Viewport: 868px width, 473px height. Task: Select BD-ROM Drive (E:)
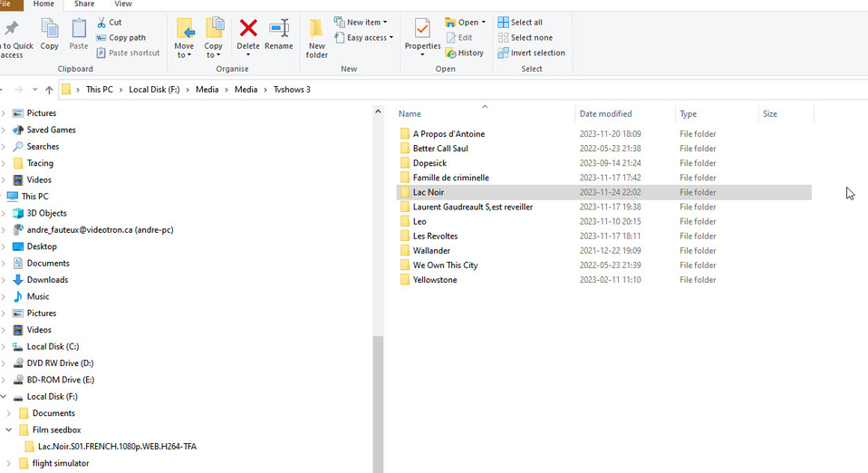(61, 380)
